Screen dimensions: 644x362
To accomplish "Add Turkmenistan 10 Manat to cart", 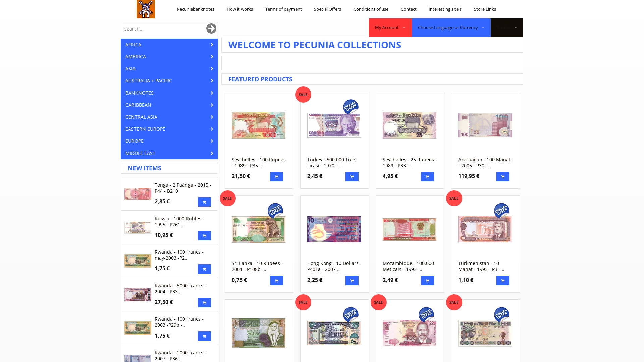I will 503,281.
